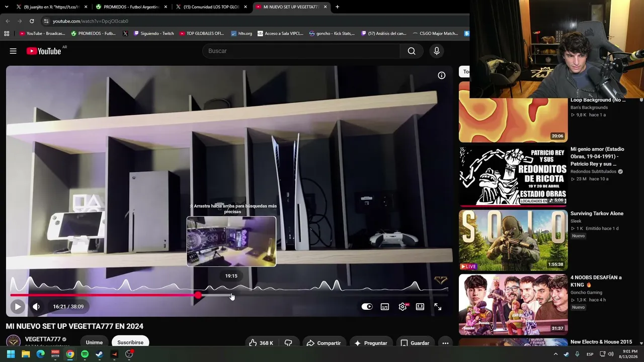This screenshot has width=644, height=362.
Task: Open the hltv.org bookmark
Action: (x=242, y=34)
